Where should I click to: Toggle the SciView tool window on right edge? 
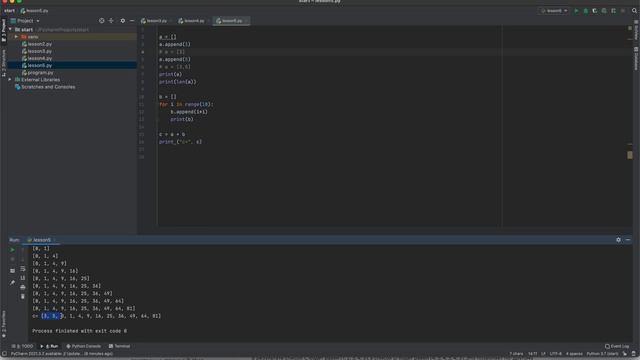[x=636, y=31]
